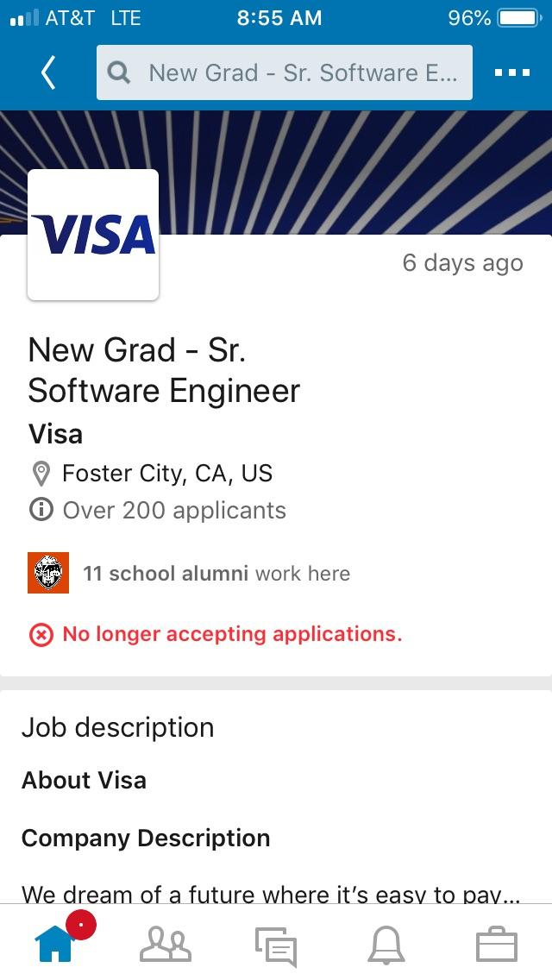Open the My Network people tab
552x980 pixels.
[x=165, y=945]
